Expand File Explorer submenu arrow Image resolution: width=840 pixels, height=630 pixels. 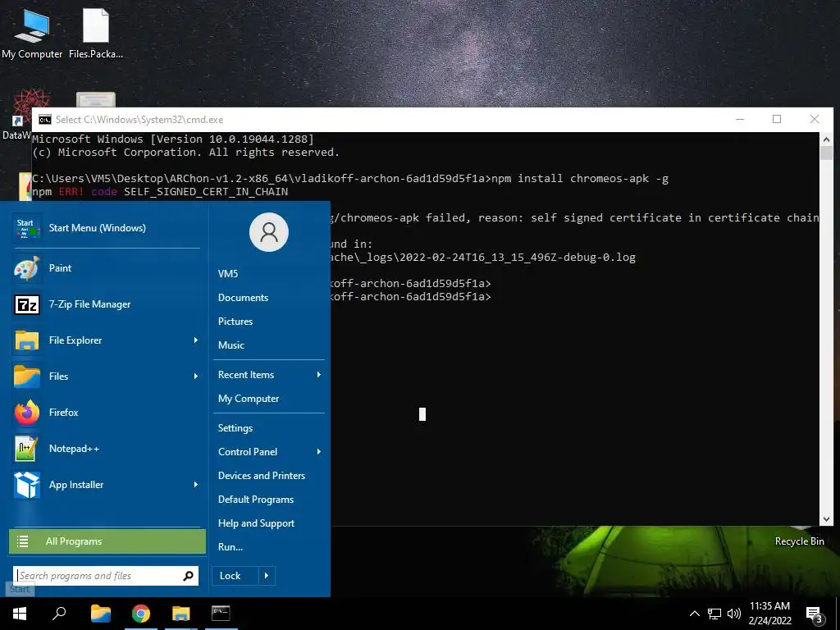pyautogui.click(x=195, y=340)
